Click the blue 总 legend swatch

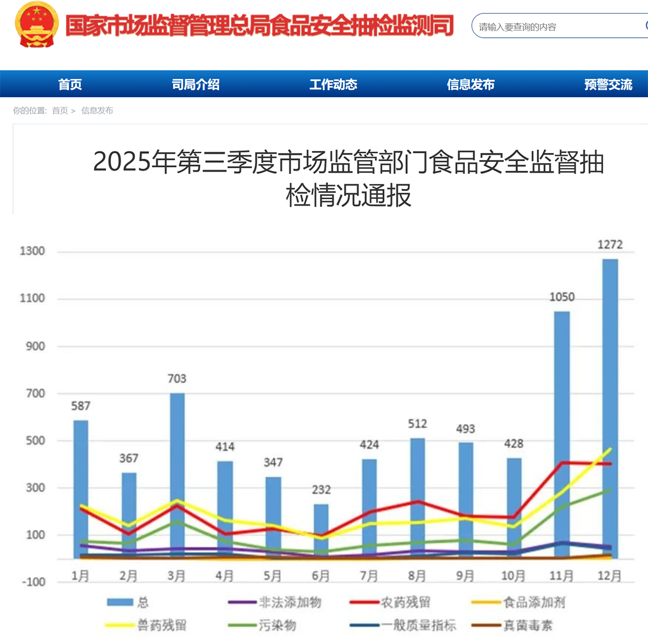120,602
